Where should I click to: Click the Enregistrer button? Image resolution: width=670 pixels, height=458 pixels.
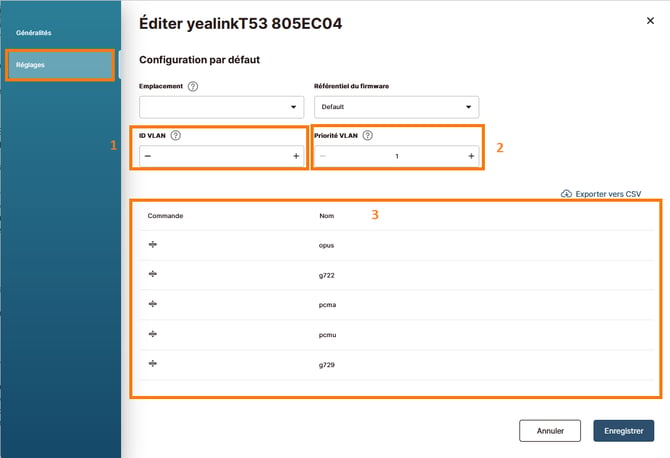tap(623, 431)
